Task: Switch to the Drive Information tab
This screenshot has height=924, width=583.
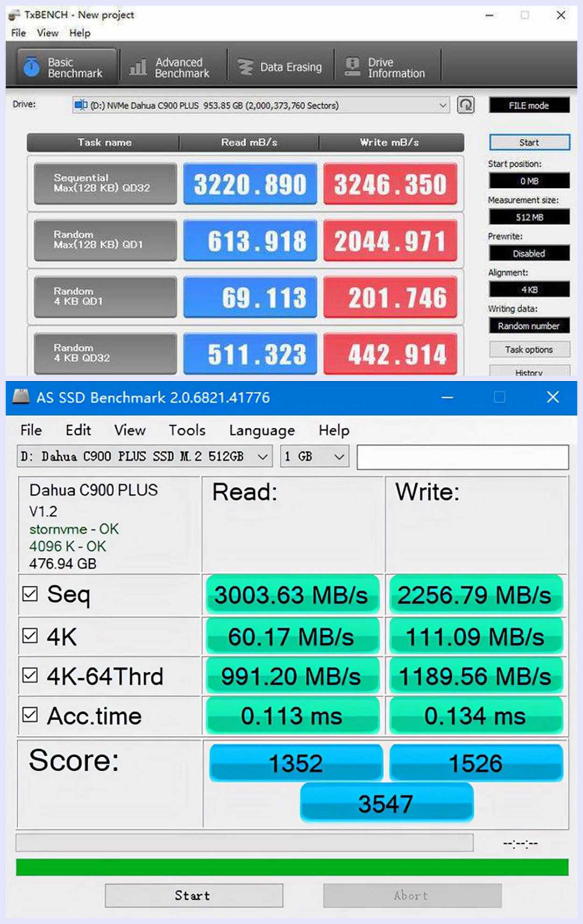Action: (x=387, y=67)
